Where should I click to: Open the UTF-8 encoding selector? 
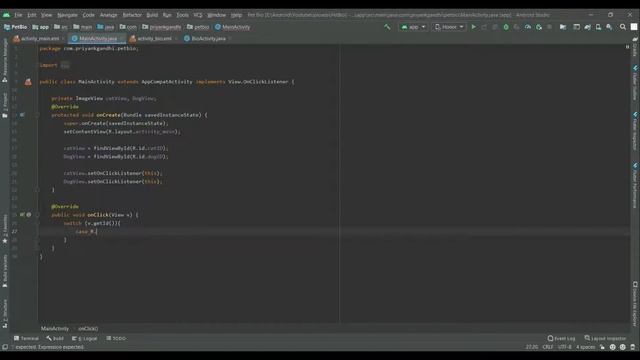tap(564, 347)
